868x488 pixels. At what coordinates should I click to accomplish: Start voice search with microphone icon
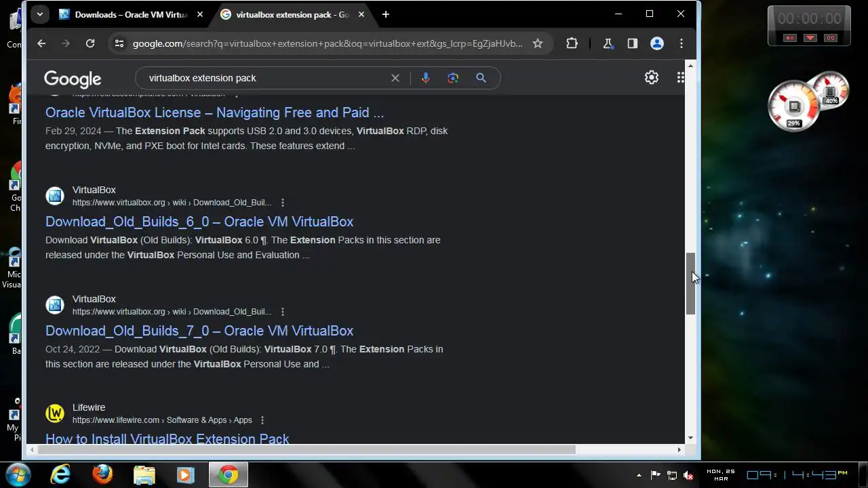pyautogui.click(x=425, y=78)
